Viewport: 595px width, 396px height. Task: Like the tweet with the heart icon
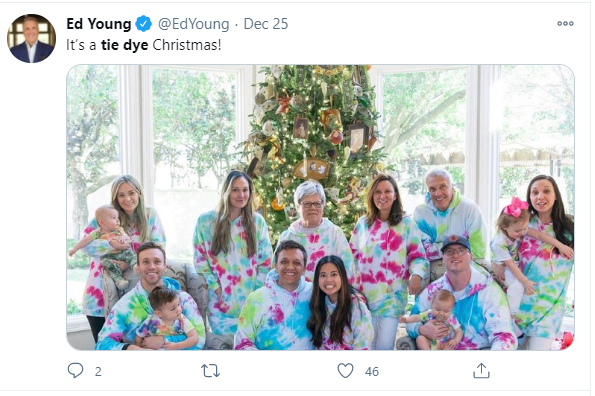[345, 371]
